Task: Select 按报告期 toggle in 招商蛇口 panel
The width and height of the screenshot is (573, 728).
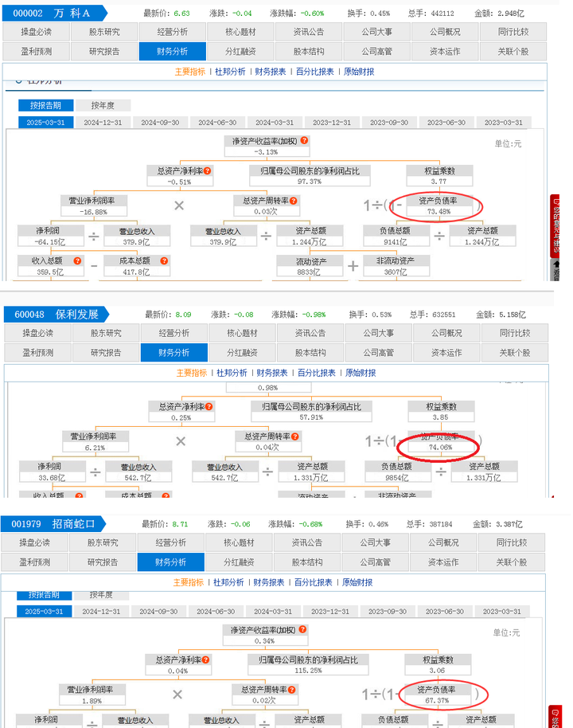Action: pyautogui.click(x=44, y=595)
